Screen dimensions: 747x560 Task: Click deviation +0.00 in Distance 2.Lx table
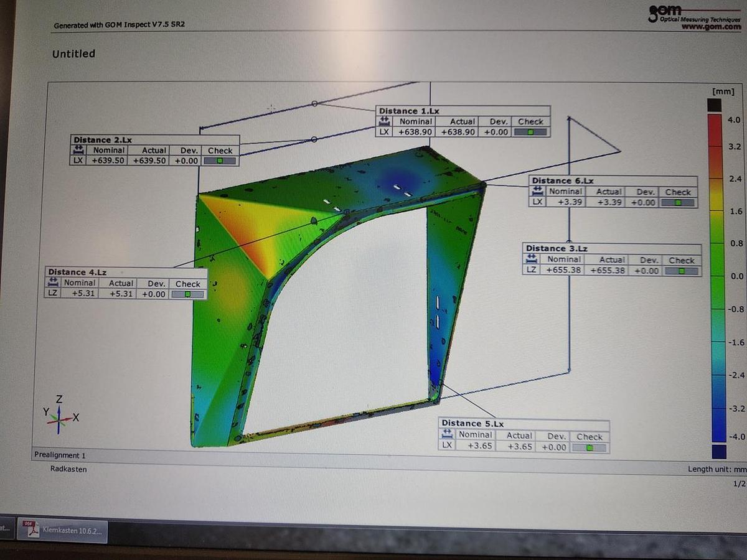[186, 161]
